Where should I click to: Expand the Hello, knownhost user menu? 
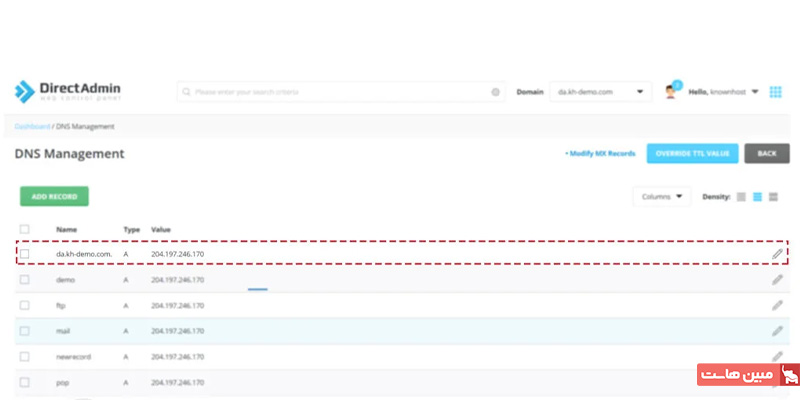pyautogui.click(x=724, y=92)
